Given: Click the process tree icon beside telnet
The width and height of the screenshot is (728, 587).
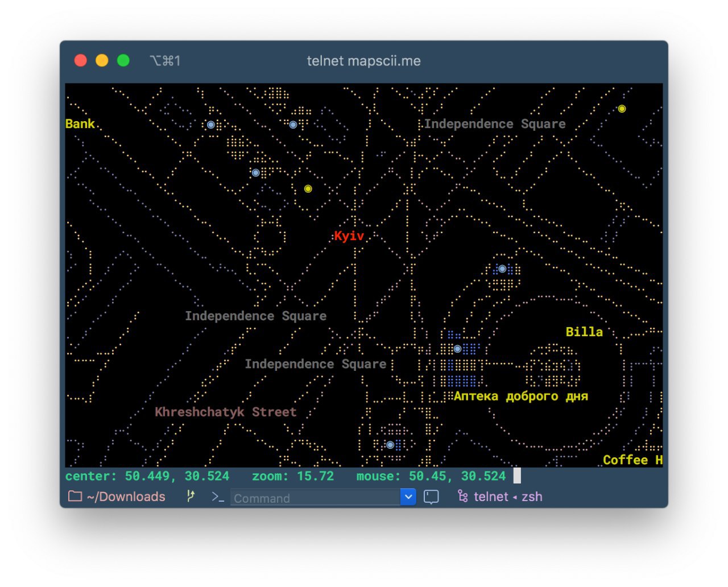Looking at the screenshot, I should pyautogui.click(x=463, y=497).
